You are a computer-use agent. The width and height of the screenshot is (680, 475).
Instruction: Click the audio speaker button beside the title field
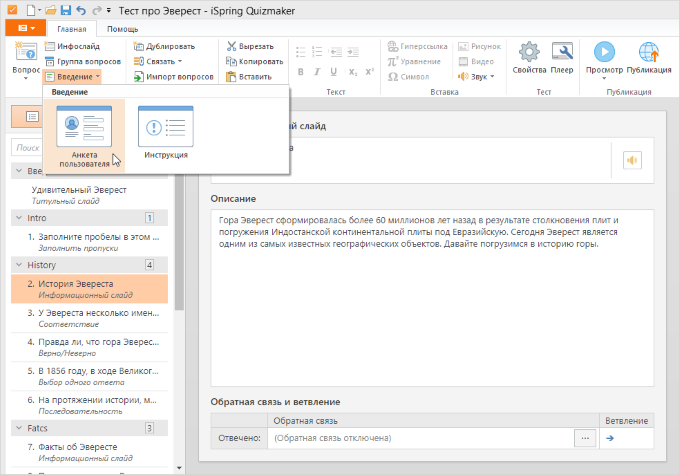[632, 161]
